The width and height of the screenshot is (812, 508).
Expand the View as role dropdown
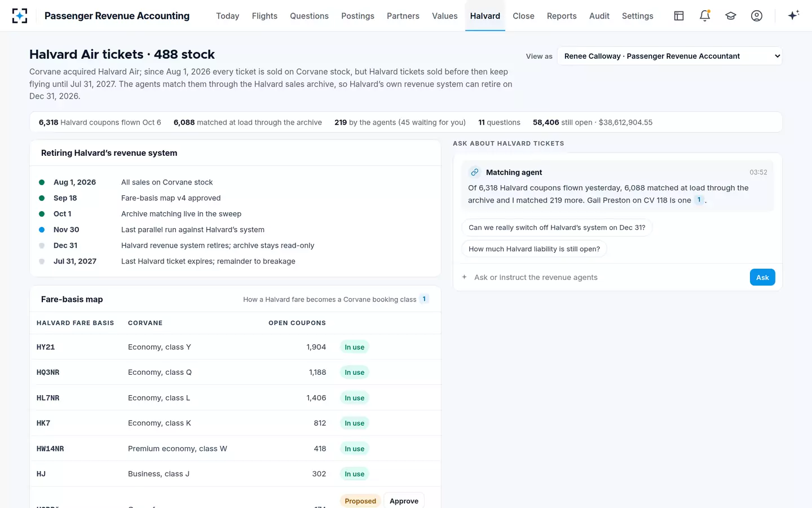click(670, 56)
